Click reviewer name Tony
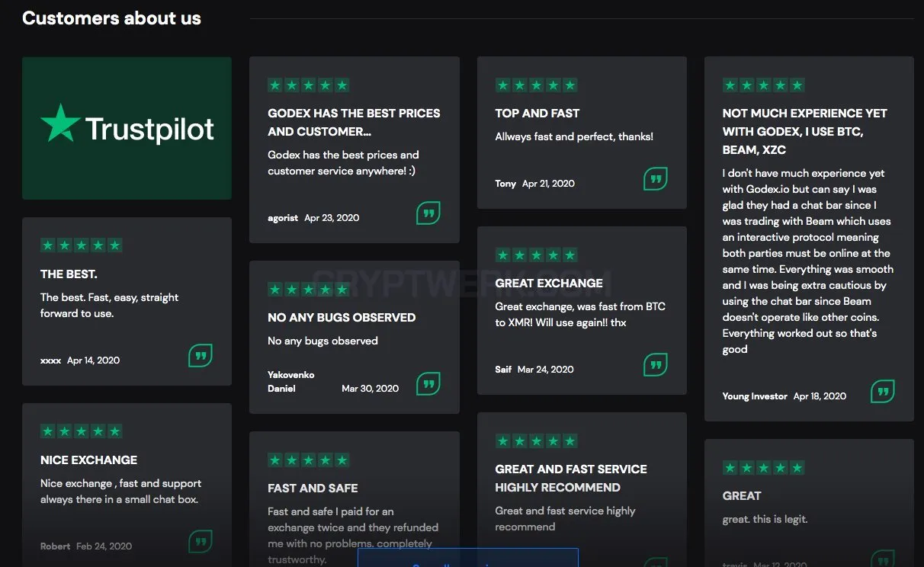The image size is (924, 567). coord(505,184)
